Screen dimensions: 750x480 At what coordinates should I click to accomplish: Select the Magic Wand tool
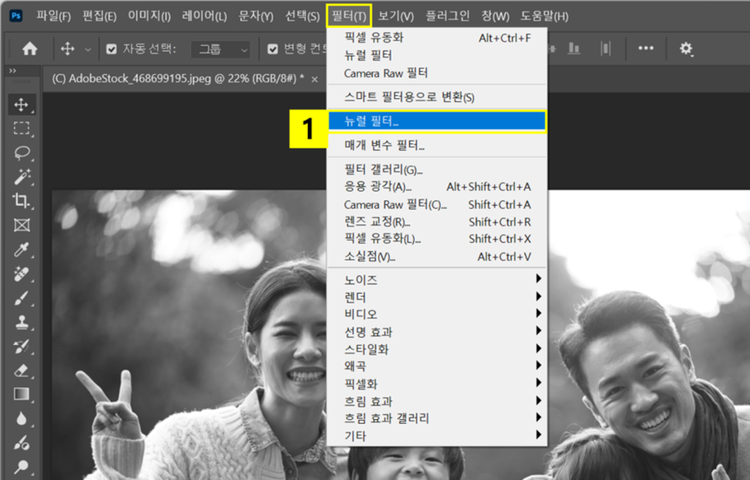pos(22,176)
